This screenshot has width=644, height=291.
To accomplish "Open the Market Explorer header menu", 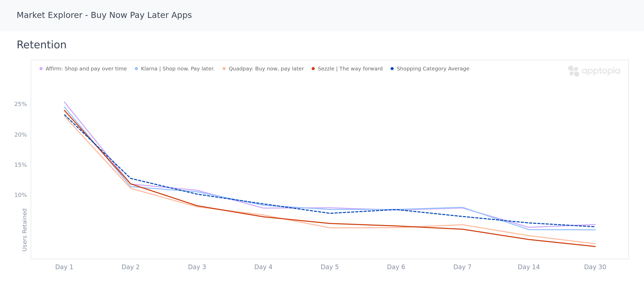I will 104,15.
